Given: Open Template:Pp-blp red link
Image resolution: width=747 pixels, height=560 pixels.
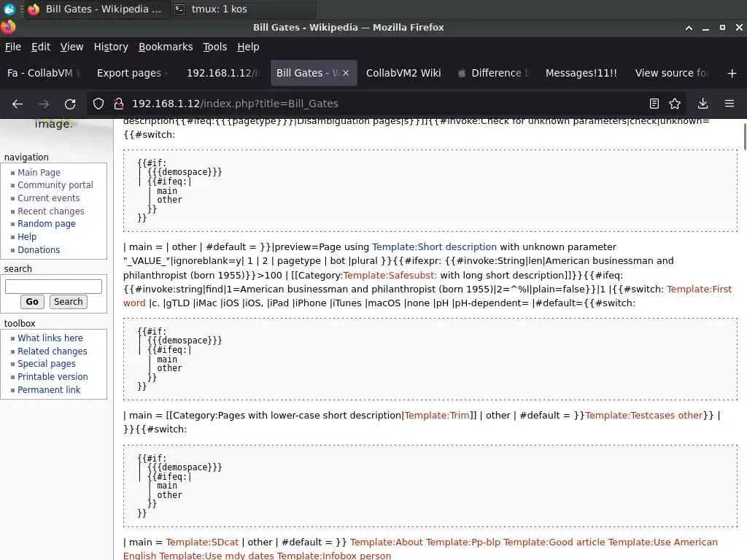Looking at the screenshot, I should coord(463,542).
